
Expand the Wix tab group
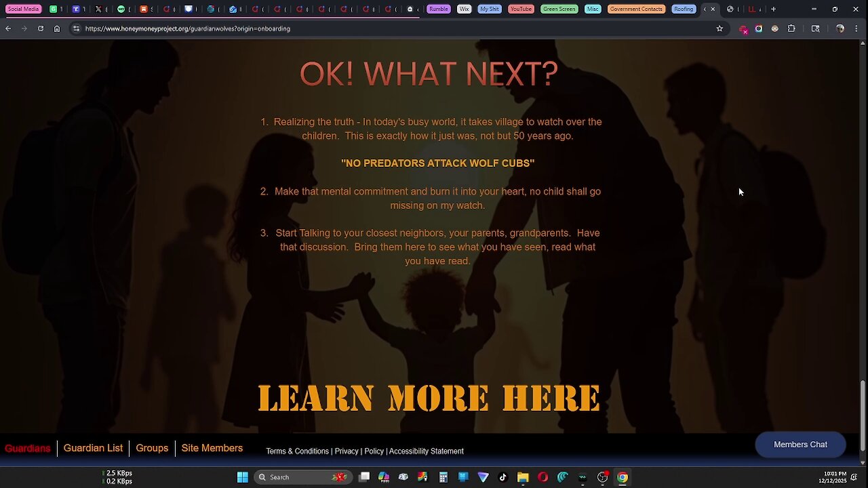pos(464,9)
